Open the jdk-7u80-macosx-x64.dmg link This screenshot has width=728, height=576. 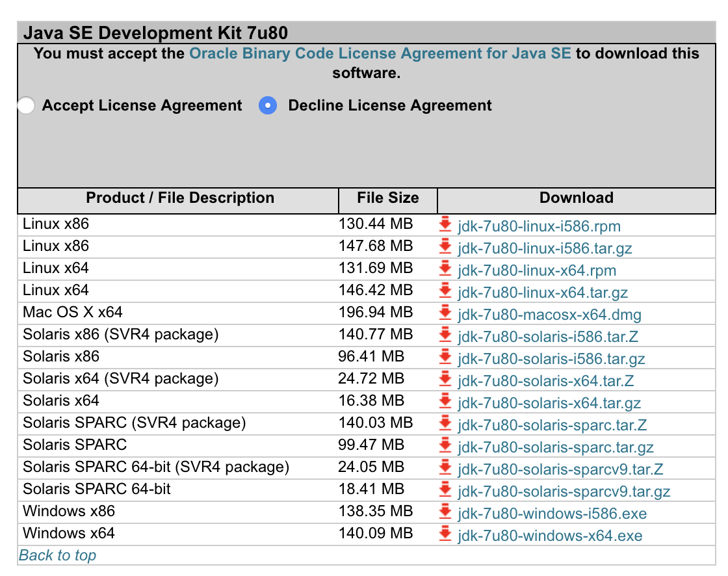[x=550, y=315]
